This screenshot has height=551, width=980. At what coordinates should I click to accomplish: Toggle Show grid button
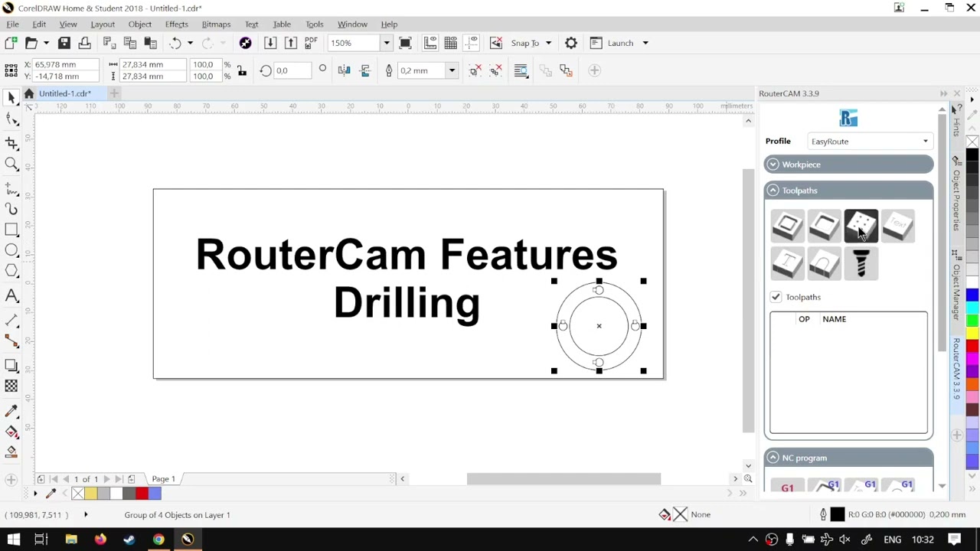coord(451,43)
